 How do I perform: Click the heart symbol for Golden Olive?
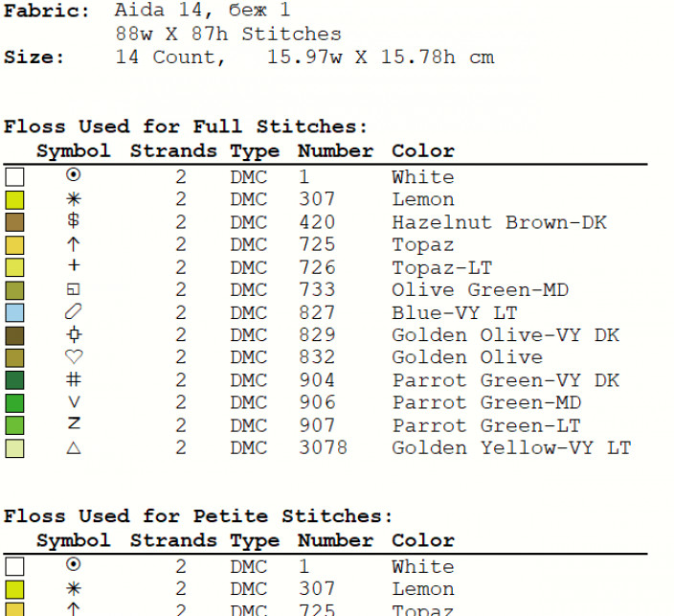pyautogui.click(x=74, y=356)
